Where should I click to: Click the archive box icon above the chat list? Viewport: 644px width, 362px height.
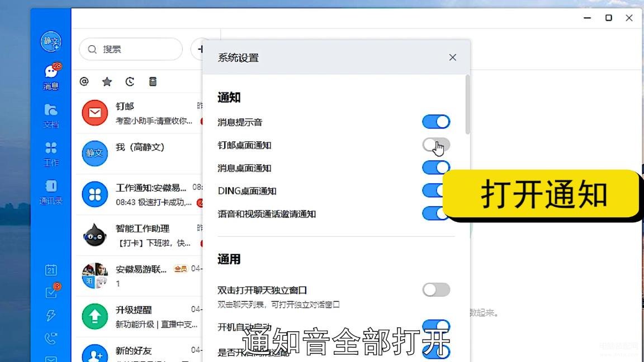[x=153, y=82]
